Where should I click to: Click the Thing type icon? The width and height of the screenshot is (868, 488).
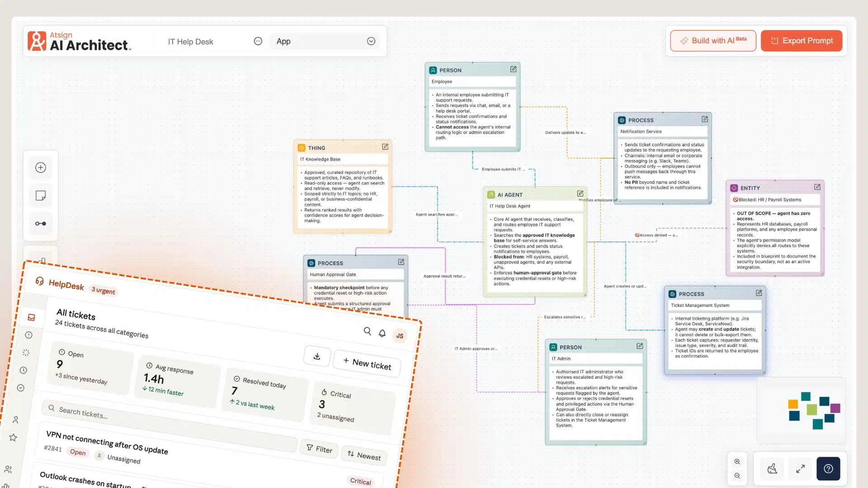click(302, 148)
